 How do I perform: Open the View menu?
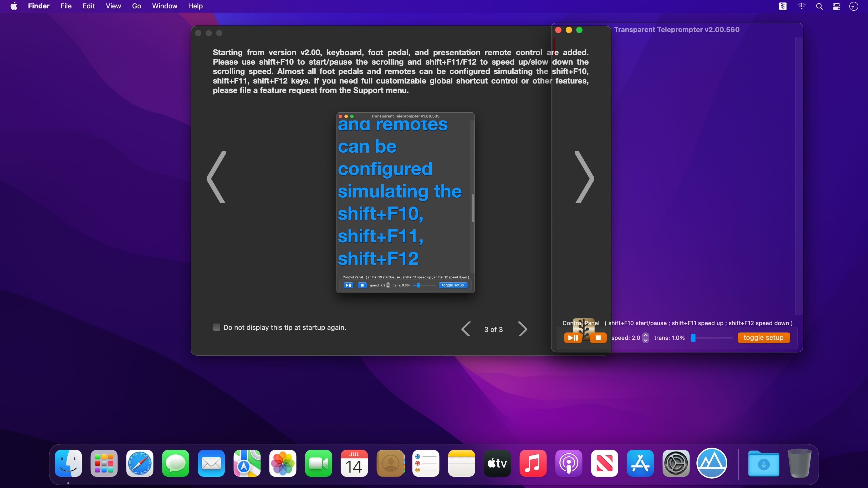(113, 6)
